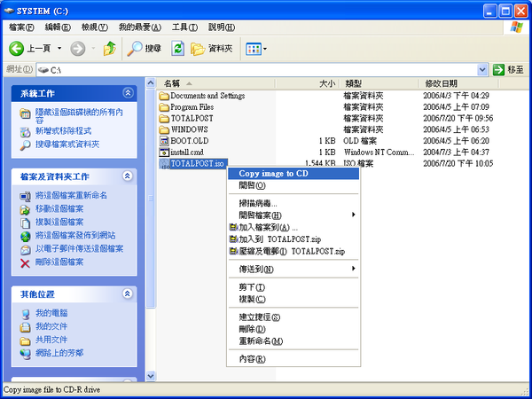Choose 內容(R) properties in context menu
Viewport: 532px width, 399px height.
293,359
